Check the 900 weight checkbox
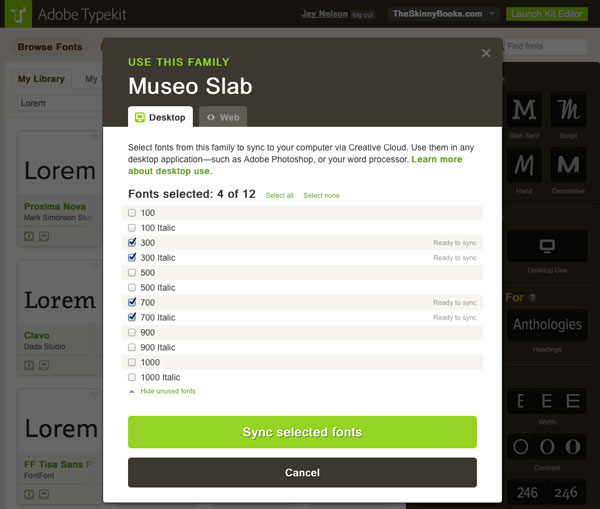The image size is (600, 509). 132,332
